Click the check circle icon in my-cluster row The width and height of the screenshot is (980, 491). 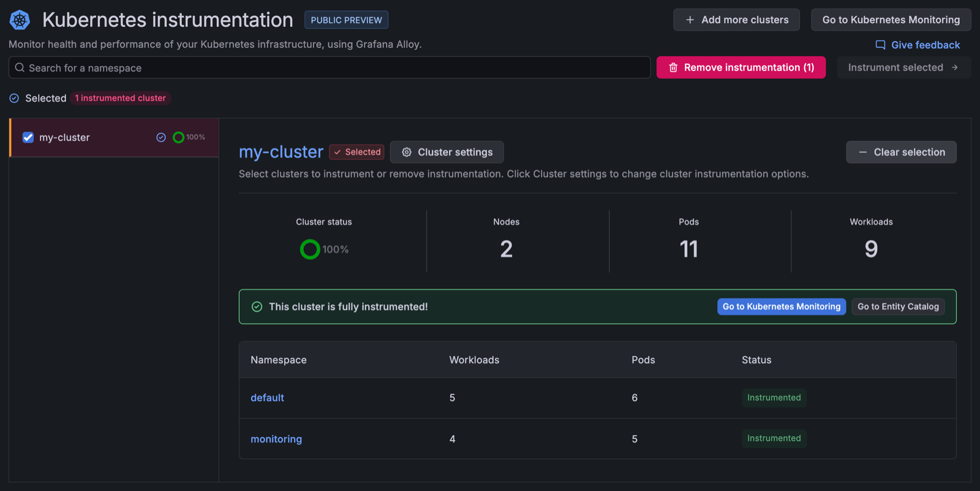click(161, 137)
